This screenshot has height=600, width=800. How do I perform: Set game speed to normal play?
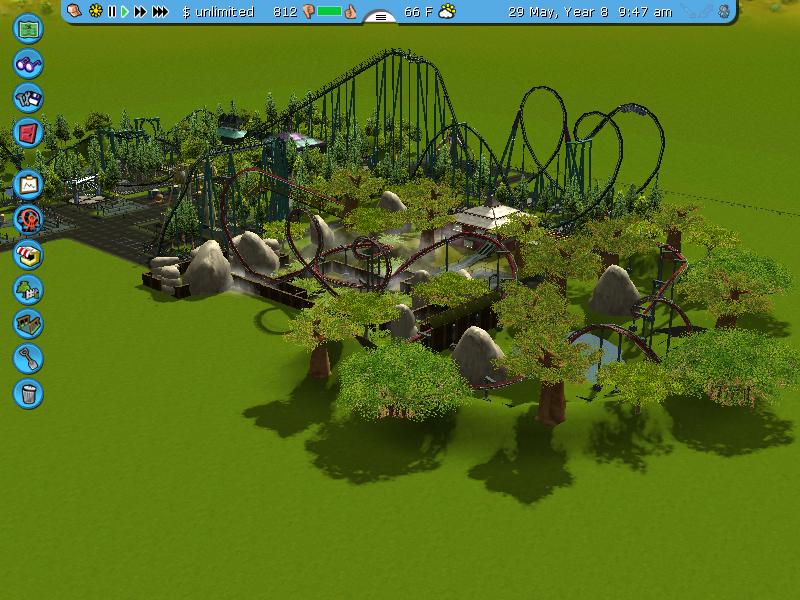point(124,12)
